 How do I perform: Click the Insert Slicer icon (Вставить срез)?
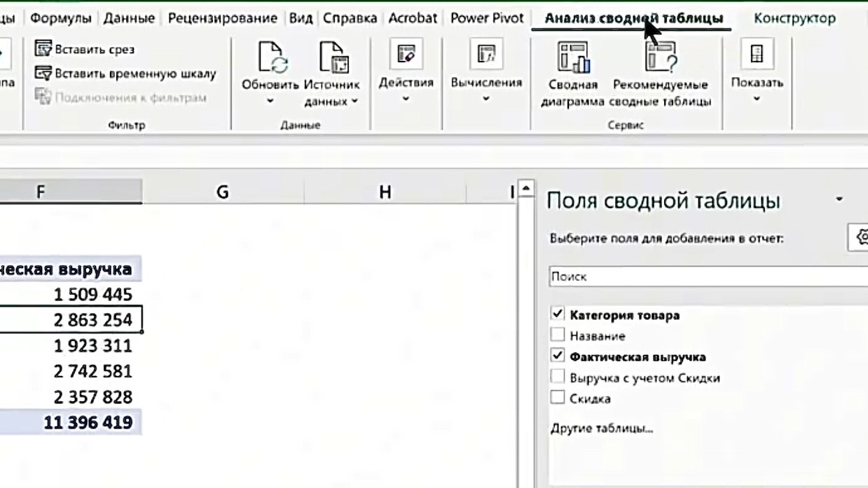point(43,49)
